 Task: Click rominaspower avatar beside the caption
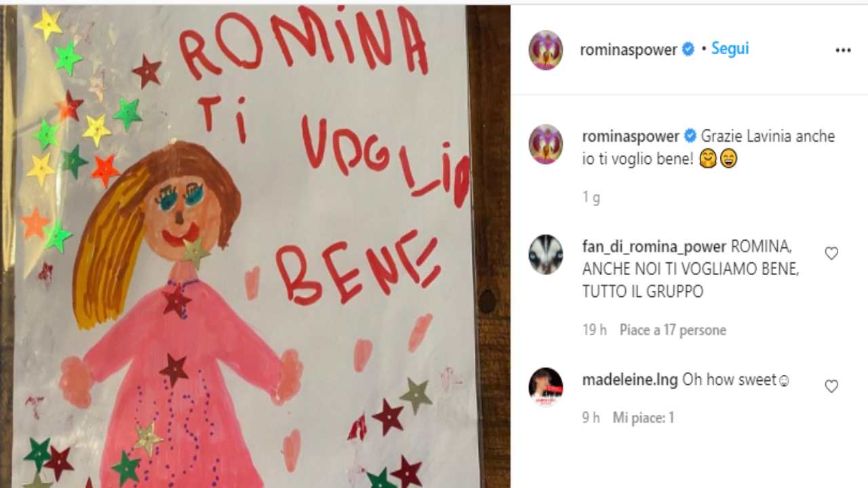[x=546, y=144]
